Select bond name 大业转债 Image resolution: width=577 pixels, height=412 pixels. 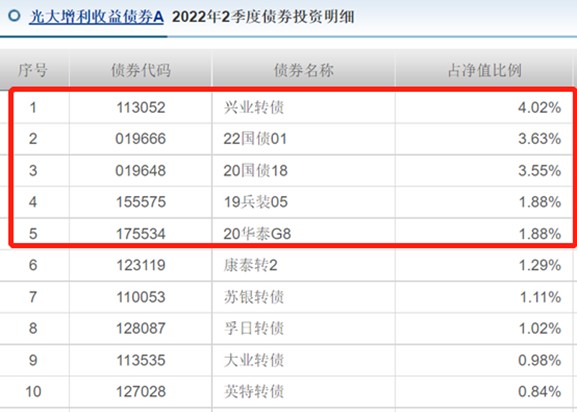254,360
